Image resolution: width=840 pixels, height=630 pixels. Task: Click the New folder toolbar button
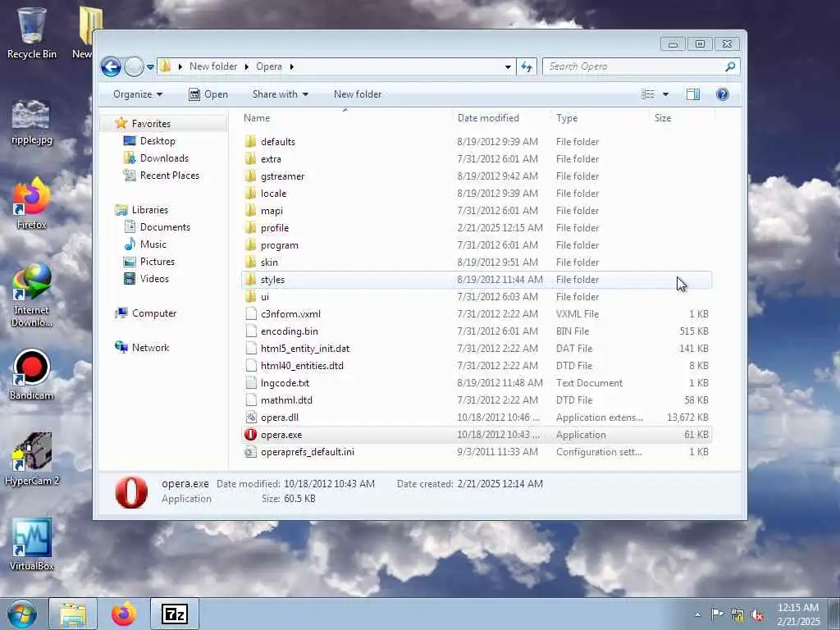(x=358, y=94)
